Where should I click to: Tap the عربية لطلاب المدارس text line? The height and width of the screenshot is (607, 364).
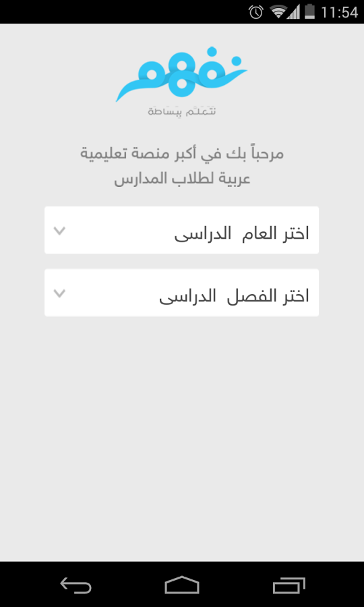[182, 179]
